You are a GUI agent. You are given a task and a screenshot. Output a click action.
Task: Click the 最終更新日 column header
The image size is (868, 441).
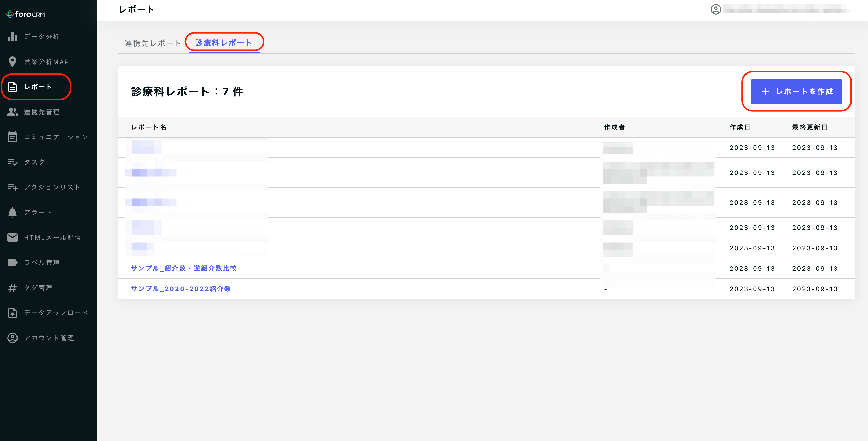coord(810,127)
